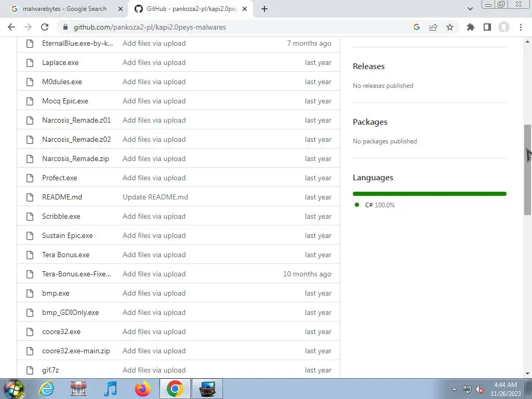The width and height of the screenshot is (532, 399).
Task: Open the Google icon in the address bar
Action: coord(417,27)
